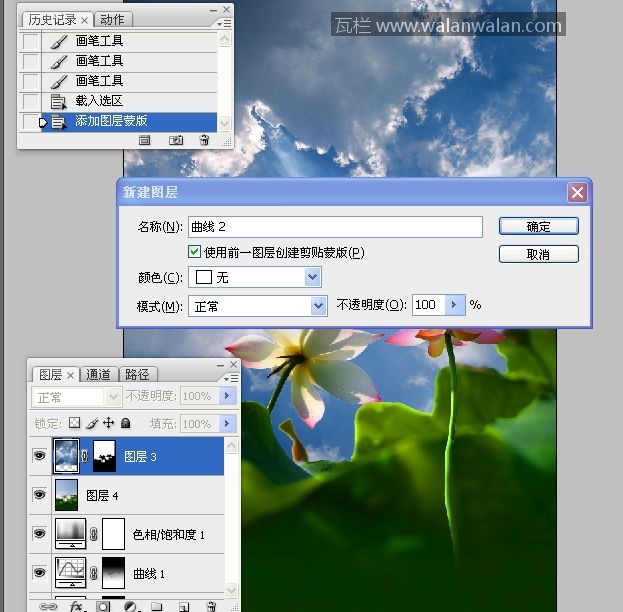Click the delete layer trash icon
This screenshot has width=623, height=612.
[x=210, y=606]
